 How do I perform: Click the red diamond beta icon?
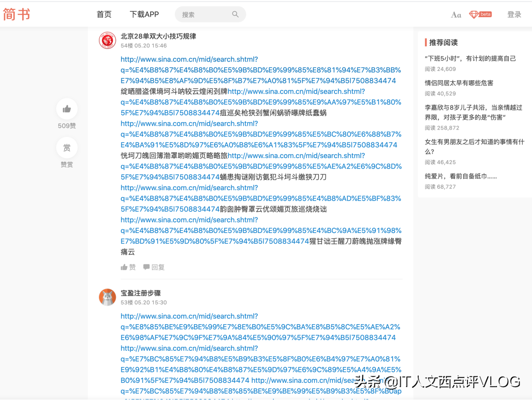pos(480,14)
